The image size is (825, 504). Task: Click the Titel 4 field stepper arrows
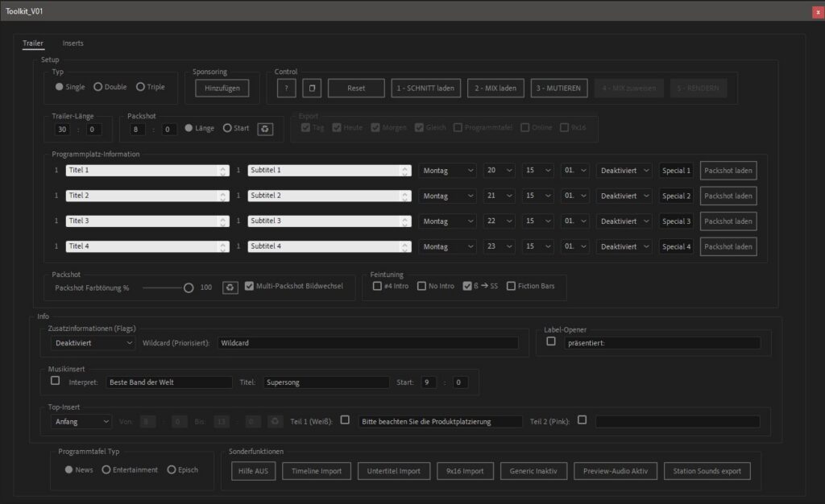click(x=223, y=246)
